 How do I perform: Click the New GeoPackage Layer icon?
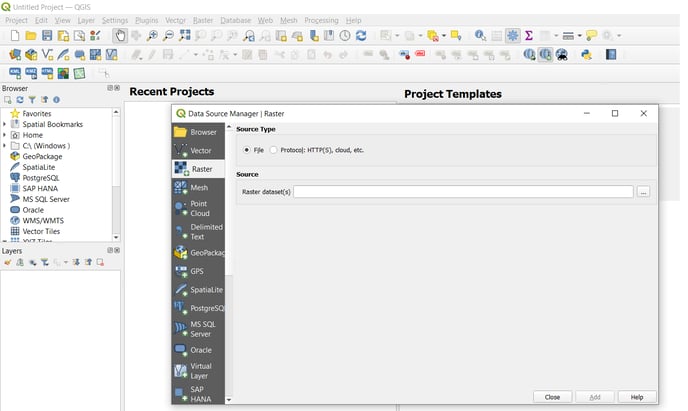31,54
